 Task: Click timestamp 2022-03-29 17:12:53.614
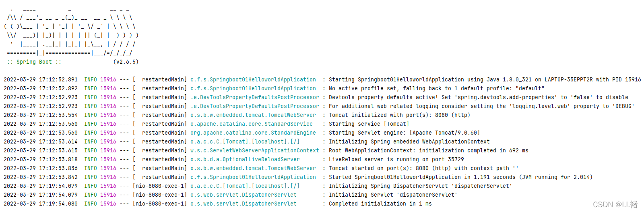click(x=41, y=142)
